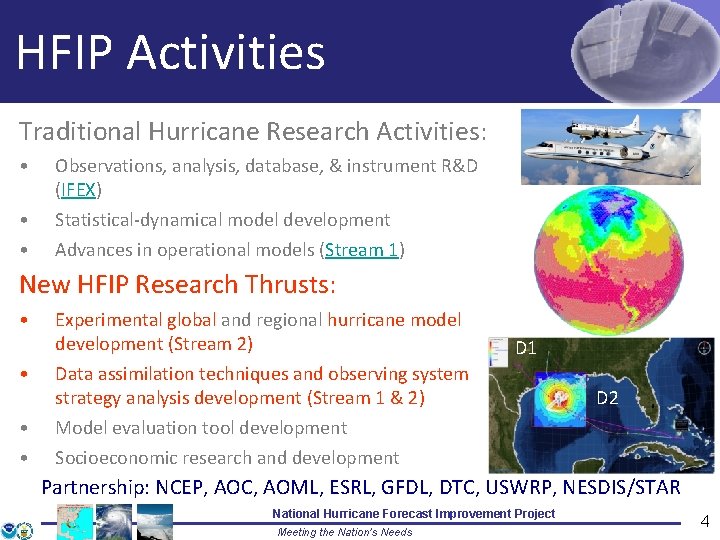Click the D2 label on the map
The width and height of the screenshot is (720, 540).
pyautogui.click(x=607, y=398)
